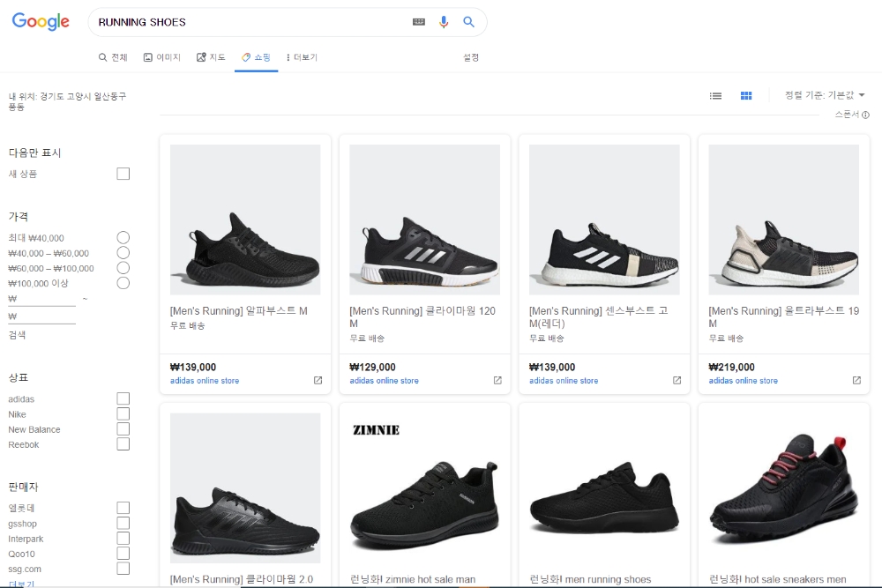Viewport: 882px width, 588px height.
Task: Open the 지도 tab
Action: (212, 57)
